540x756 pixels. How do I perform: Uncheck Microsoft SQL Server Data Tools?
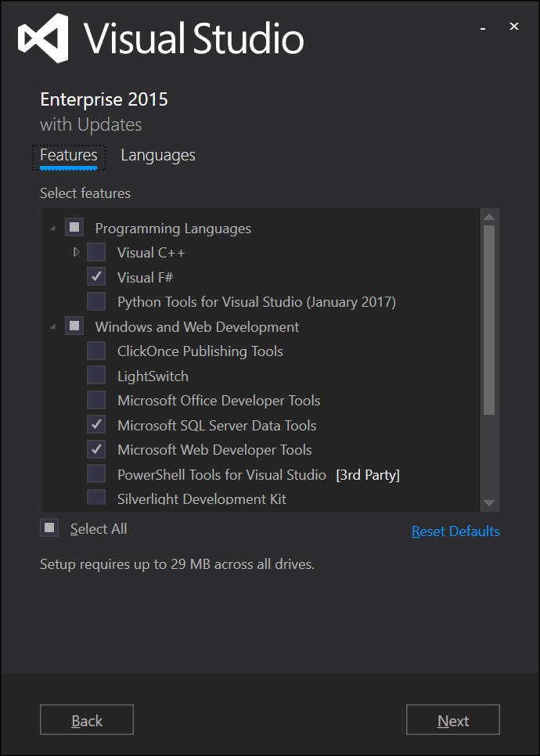pos(96,424)
